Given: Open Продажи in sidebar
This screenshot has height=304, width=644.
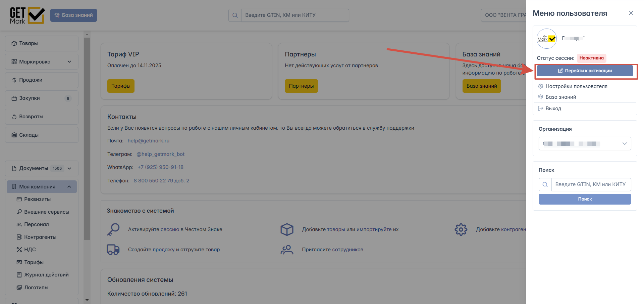Looking at the screenshot, I should click(42, 80).
